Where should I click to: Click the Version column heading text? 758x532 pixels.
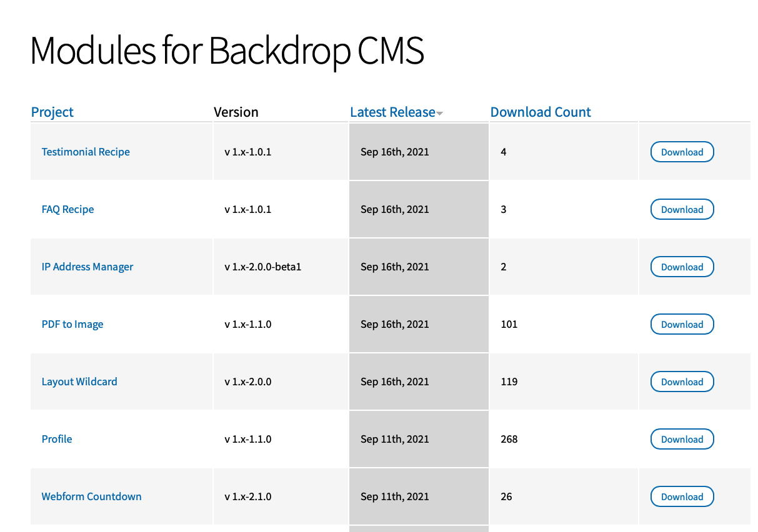coord(236,112)
